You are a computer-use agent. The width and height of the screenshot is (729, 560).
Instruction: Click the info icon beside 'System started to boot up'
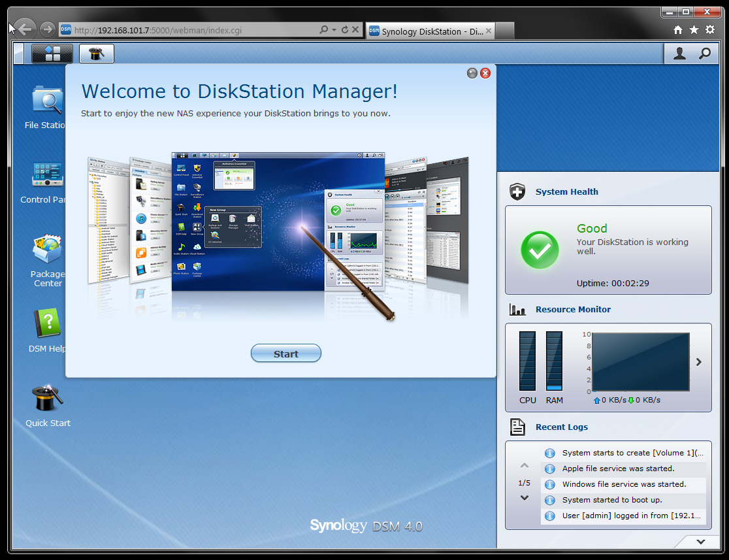[x=550, y=500]
